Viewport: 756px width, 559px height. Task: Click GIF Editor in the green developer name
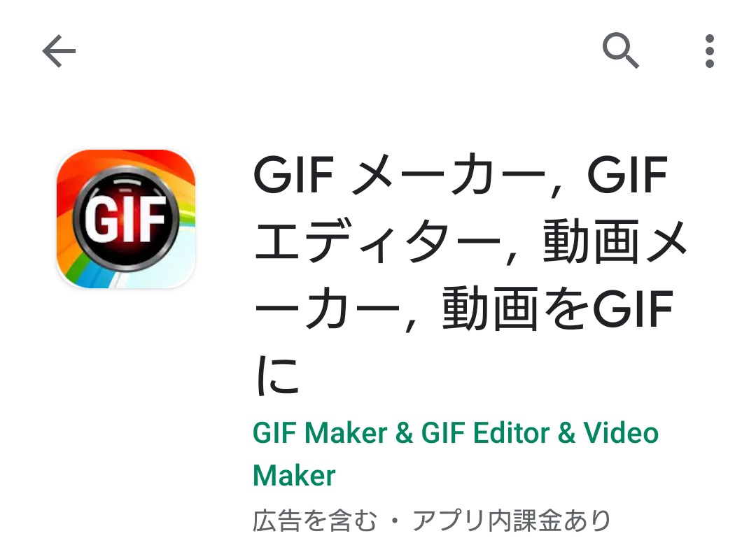point(486,433)
